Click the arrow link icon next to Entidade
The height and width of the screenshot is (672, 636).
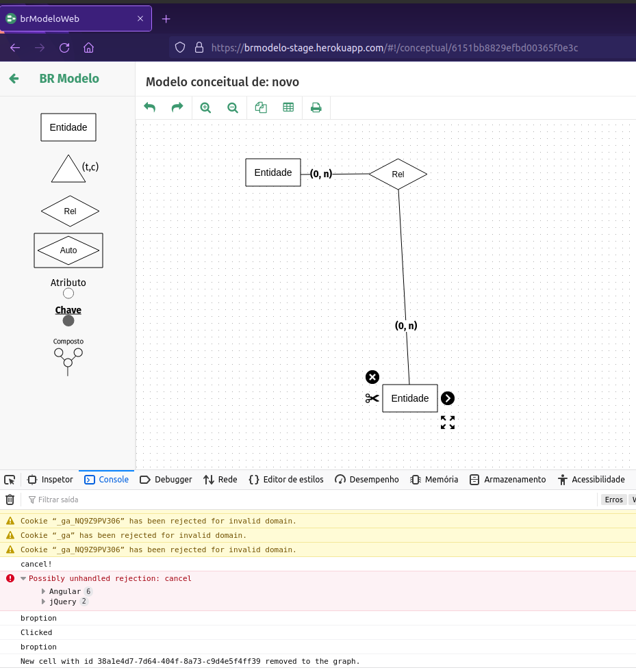(448, 398)
